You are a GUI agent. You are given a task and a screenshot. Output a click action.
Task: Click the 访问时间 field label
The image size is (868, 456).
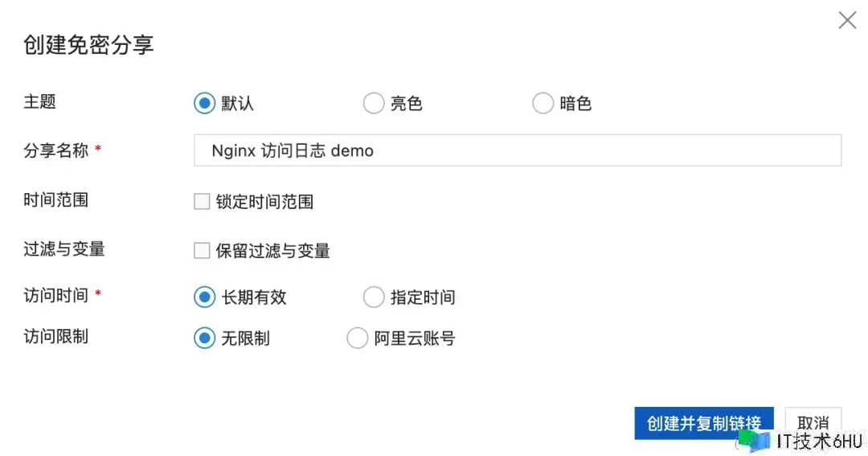[56, 295]
